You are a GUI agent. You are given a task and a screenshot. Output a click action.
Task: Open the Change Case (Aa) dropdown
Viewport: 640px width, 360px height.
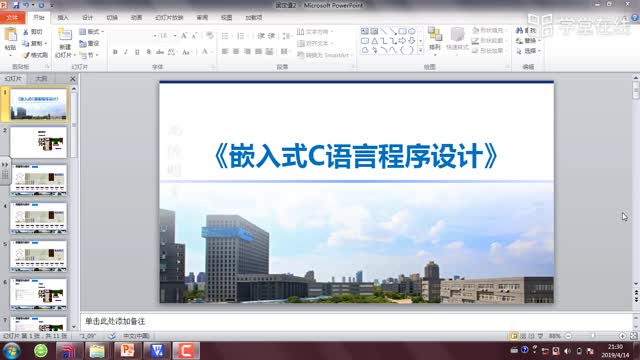187,52
